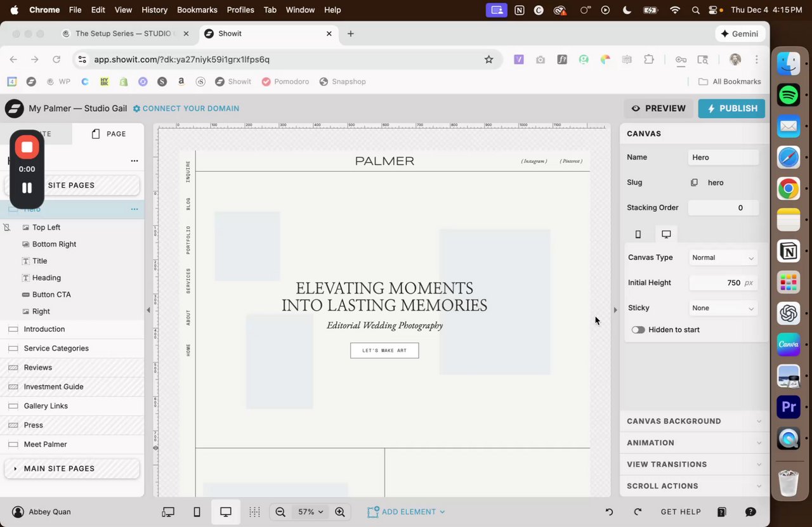
Task: Open the Add Element dropdown
Action: [x=406, y=512]
